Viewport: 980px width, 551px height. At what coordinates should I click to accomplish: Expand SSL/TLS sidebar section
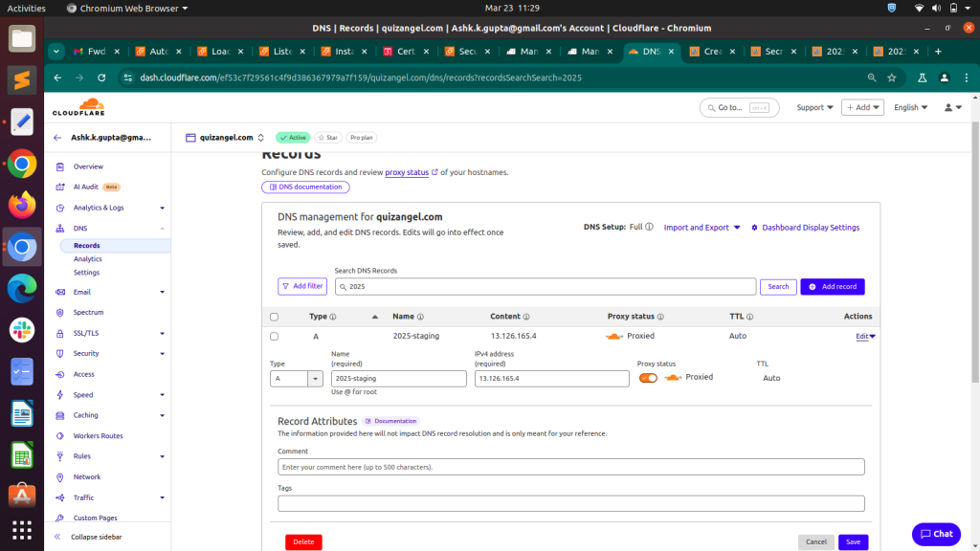point(162,334)
